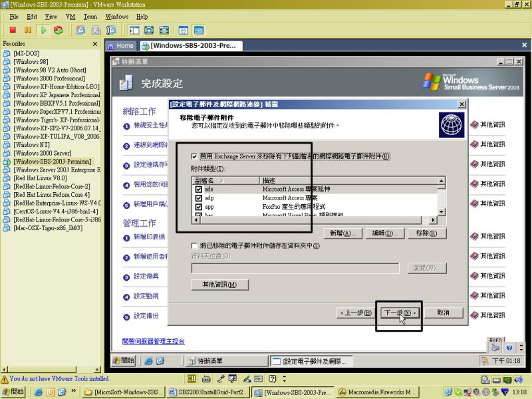The width and height of the screenshot is (532, 399).
Task: Select [MS-DOS] in Favorites list
Action: 27,53
